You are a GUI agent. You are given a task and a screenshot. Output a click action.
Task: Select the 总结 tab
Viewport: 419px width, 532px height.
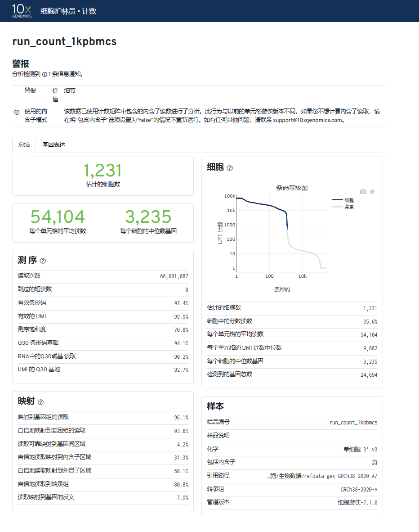24,145
